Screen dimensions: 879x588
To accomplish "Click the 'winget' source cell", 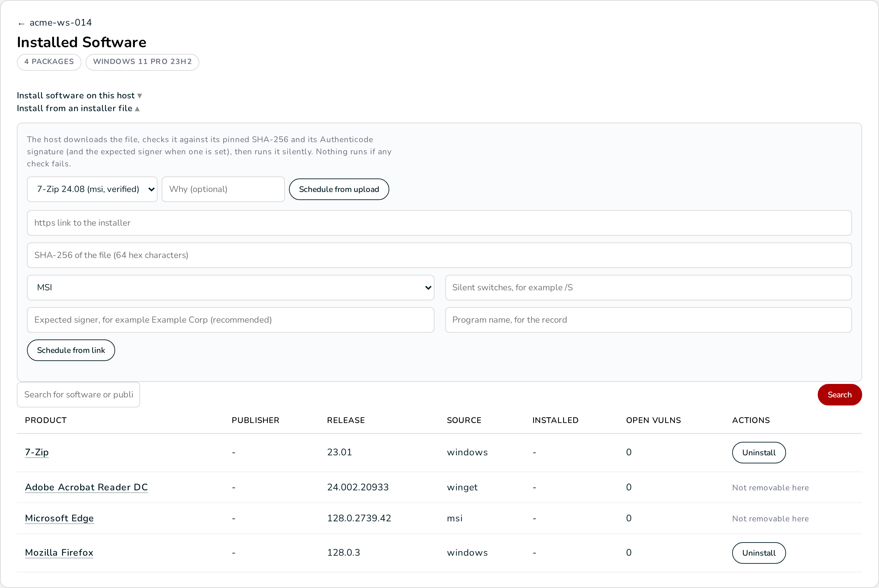I will [x=462, y=488].
